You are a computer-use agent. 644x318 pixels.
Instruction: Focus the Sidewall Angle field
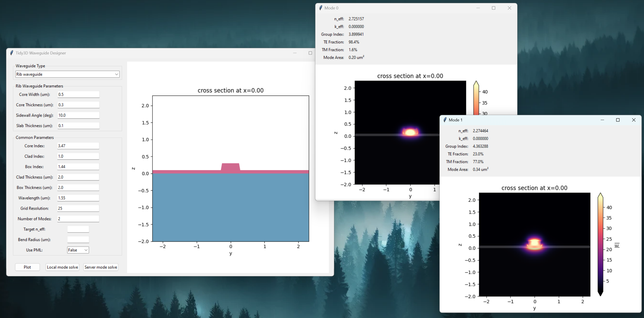point(78,115)
